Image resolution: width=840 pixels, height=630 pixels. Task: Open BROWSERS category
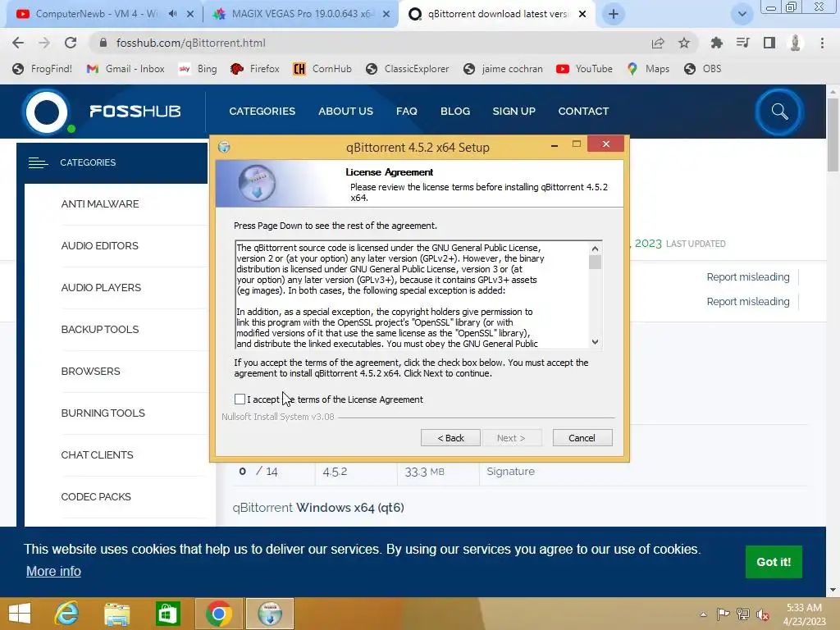[x=90, y=372]
